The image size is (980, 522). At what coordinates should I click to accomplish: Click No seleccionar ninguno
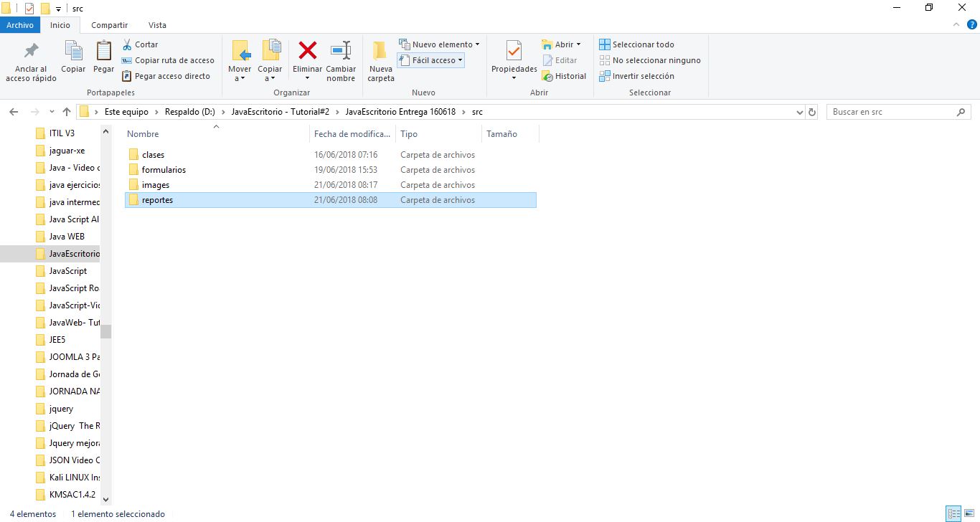(x=649, y=60)
